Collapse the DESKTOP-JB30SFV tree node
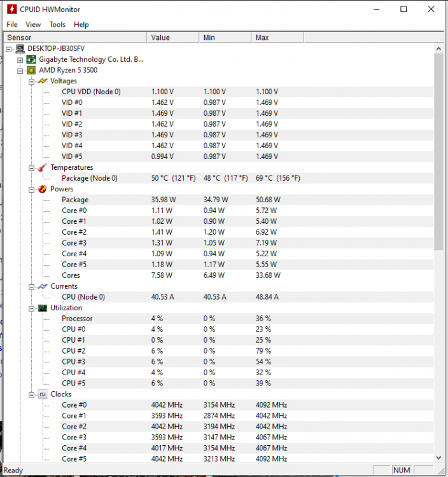Image resolution: width=448 pixels, height=477 pixels. pyautogui.click(x=9, y=49)
